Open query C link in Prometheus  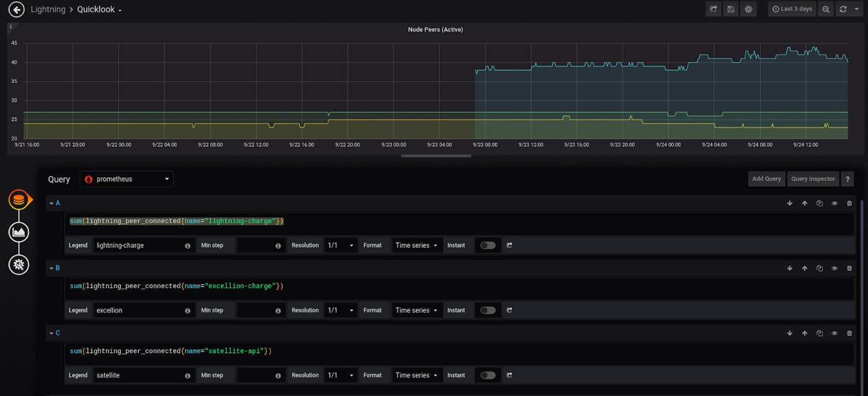pos(509,376)
